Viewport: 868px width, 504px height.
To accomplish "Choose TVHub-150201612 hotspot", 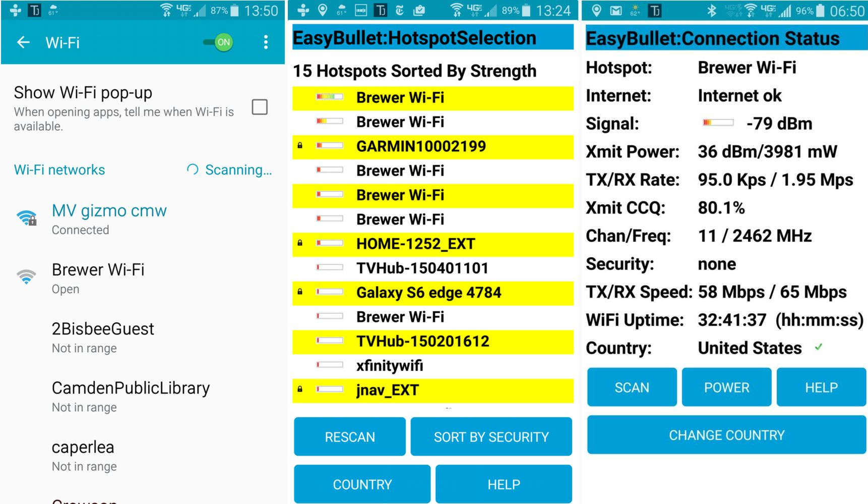I will coord(433,342).
